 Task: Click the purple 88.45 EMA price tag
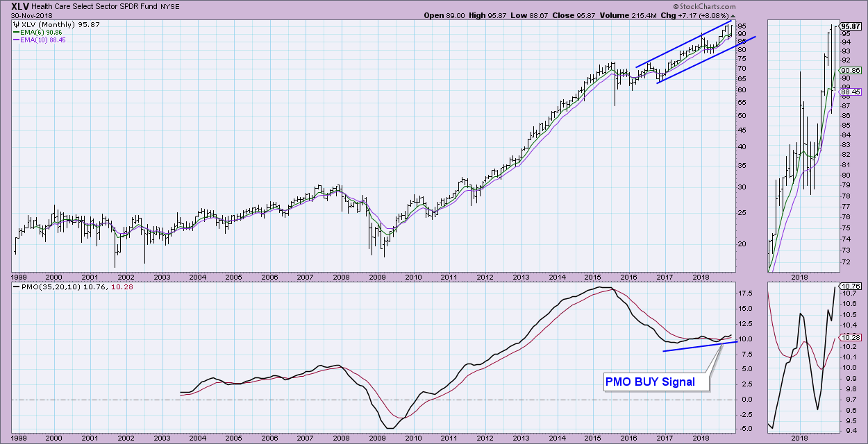(851, 92)
